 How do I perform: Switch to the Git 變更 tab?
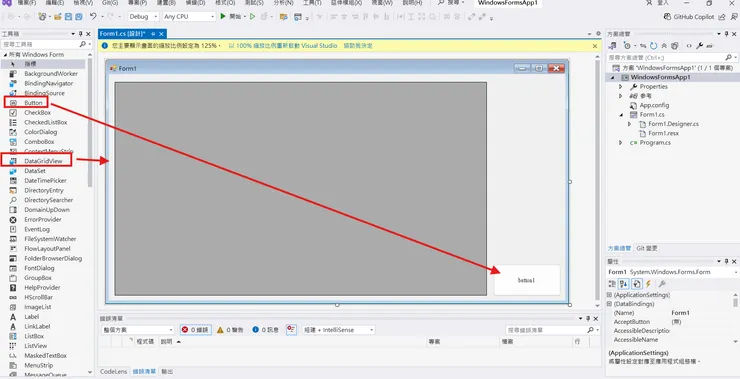coord(646,248)
